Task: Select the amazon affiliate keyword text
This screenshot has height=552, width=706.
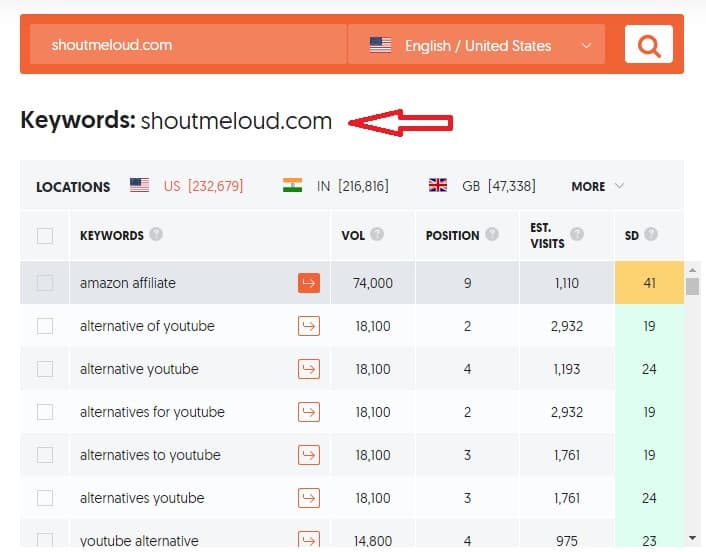Action: click(x=128, y=283)
